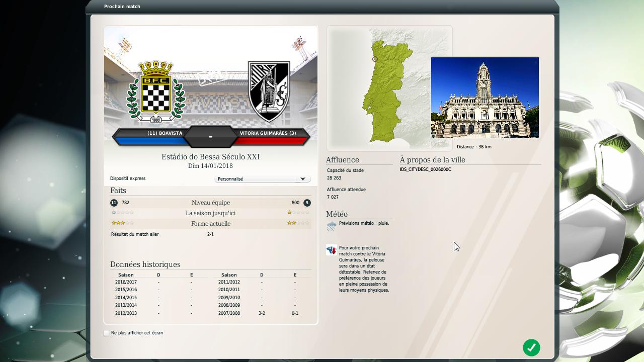Image resolution: width=644 pixels, height=362 pixels.
Task: Tick the 'Ne plus afficher cet écran' checkbox
Action: point(106,333)
